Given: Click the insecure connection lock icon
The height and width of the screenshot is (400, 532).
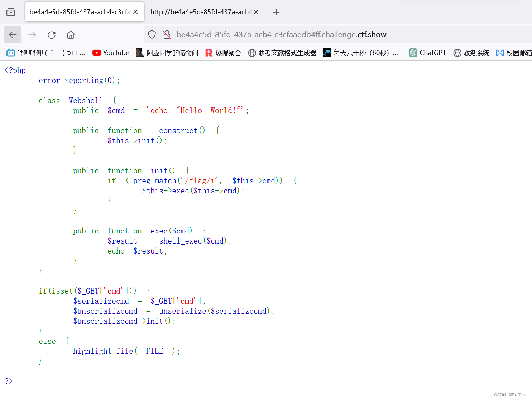Looking at the screenshot, I should coord(167,34).
